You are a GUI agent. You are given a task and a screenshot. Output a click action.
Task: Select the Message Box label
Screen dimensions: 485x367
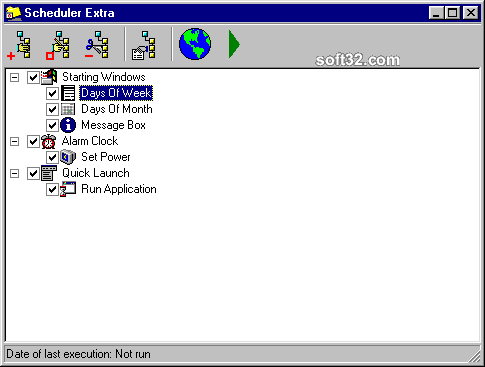tap(113, 125)
